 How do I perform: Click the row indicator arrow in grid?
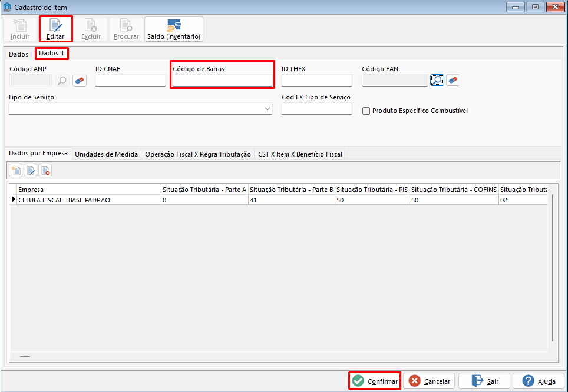(x=14, y=200)
